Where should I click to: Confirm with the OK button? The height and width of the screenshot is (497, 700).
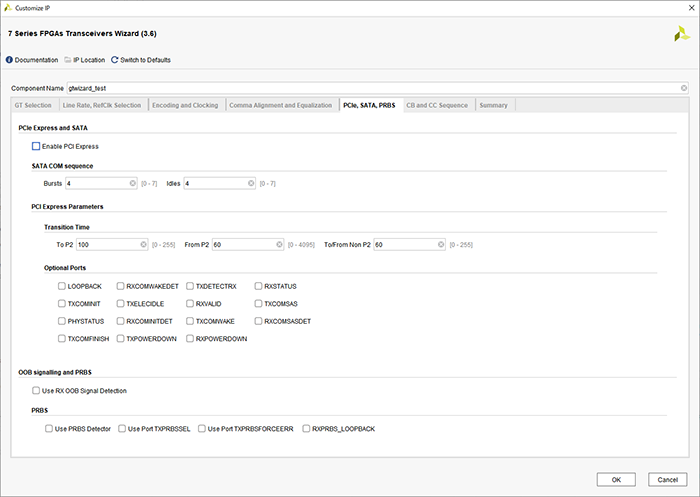616,480
